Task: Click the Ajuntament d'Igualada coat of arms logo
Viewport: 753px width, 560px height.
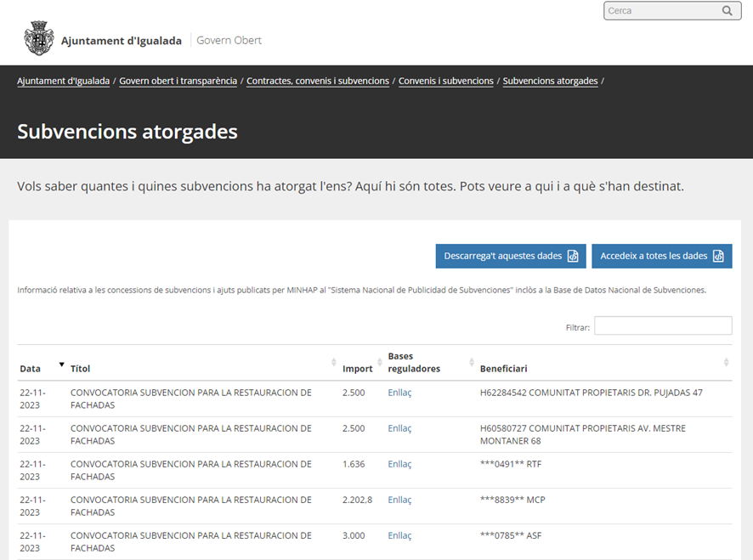Action: 39,39
